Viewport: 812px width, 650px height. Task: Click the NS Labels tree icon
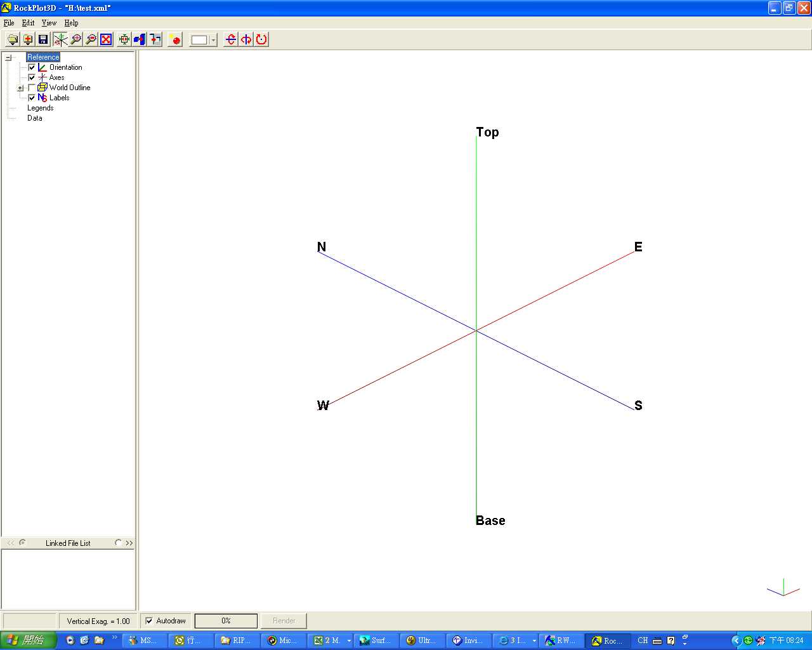click(43, 98)
